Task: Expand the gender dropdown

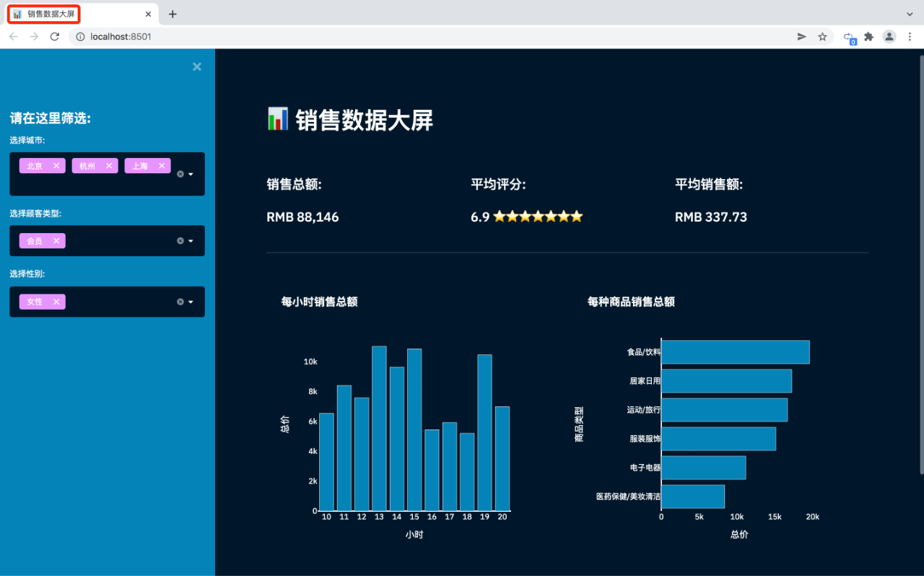Action: click(x=191, y=302)
